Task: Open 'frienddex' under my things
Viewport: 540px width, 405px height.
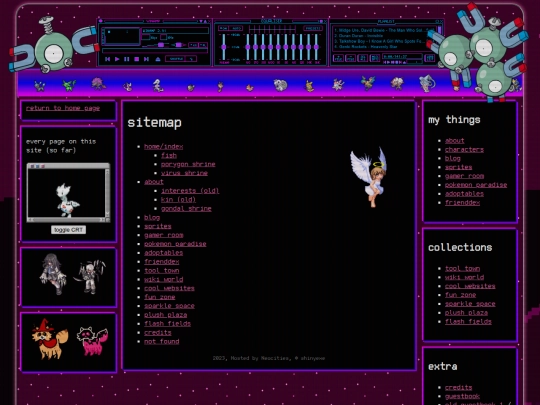Action: point(462,202)
